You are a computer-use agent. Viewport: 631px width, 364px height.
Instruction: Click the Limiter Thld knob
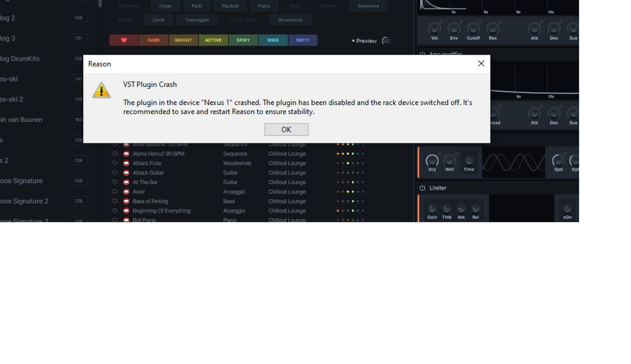(446, 208)
